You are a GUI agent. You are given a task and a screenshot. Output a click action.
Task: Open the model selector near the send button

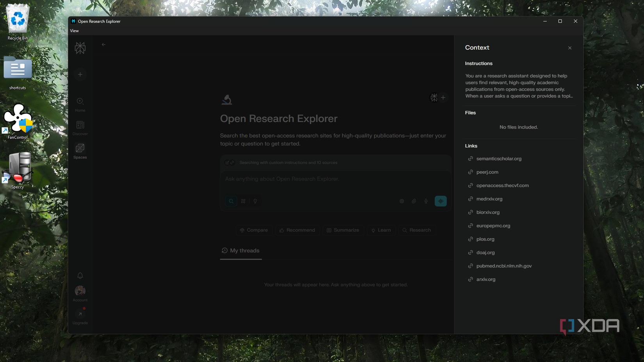tap(402, 201)
